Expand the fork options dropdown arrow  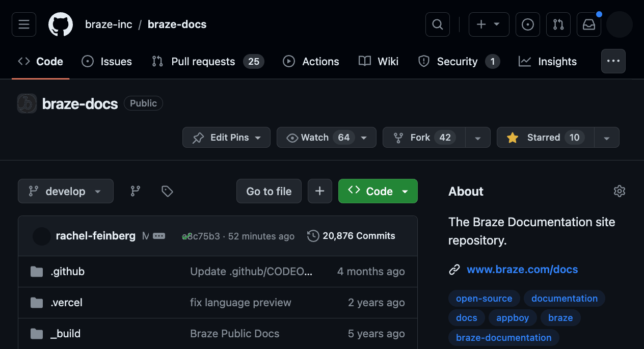(x=478, y=138)
